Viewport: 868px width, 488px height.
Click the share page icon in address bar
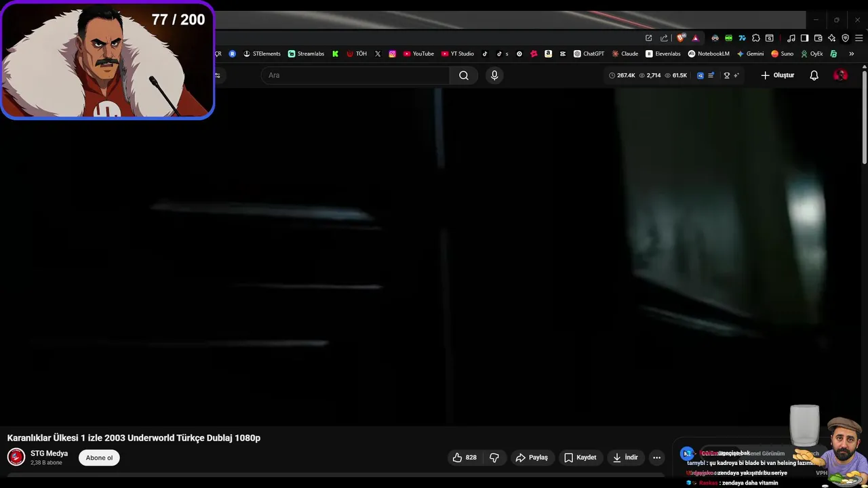click(664, 38)
